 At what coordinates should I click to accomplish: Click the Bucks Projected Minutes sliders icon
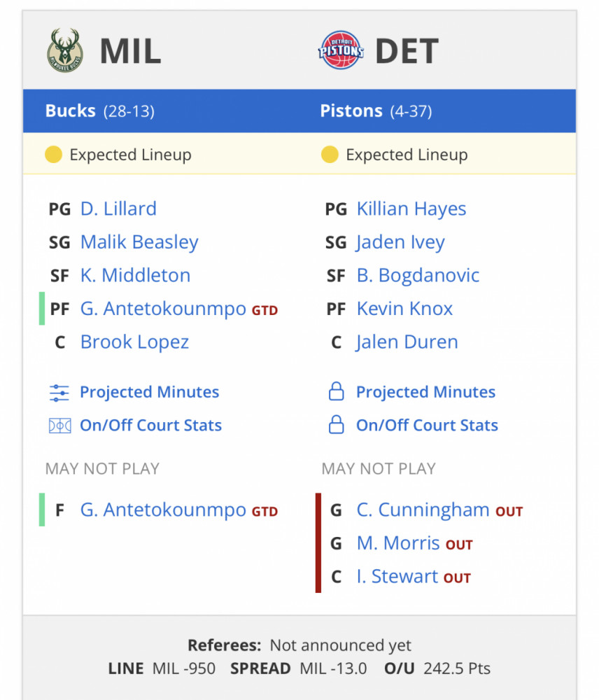(59, 393)
